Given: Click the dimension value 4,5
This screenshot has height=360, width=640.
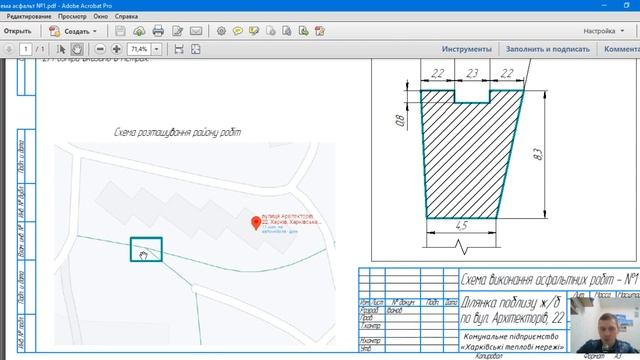Looking at the screenshot, I should click(461, 226).
